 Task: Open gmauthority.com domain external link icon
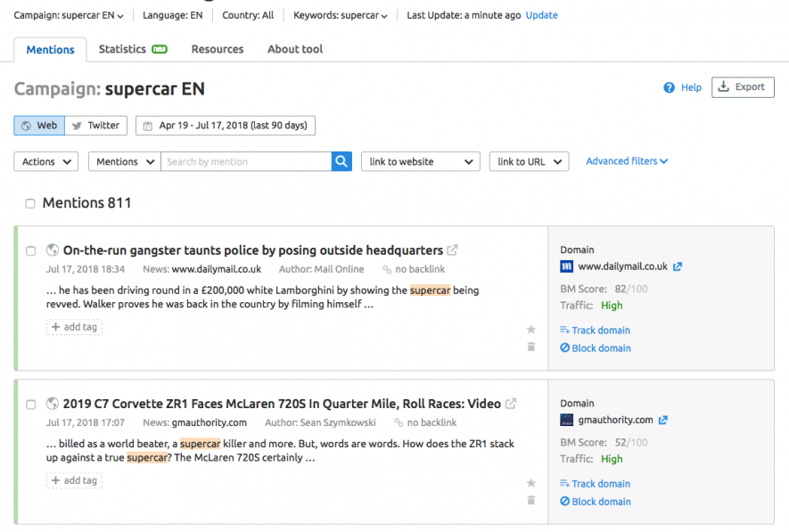pyautogui.click(x=663, y=420)
